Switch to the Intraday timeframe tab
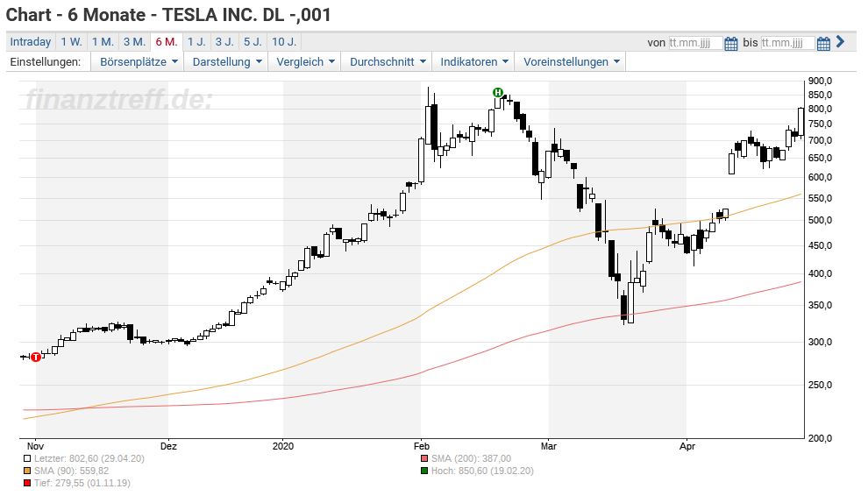 31,42
